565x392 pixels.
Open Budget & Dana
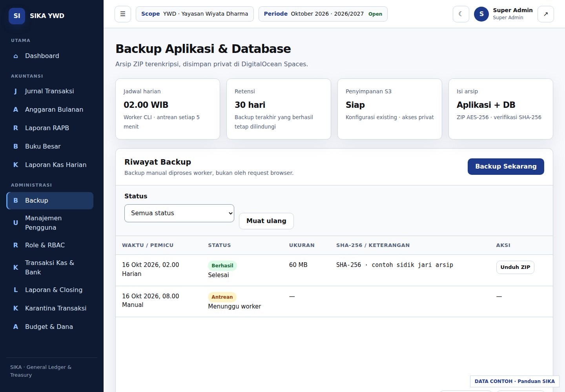pyautogui.click(x=50, y=327)
